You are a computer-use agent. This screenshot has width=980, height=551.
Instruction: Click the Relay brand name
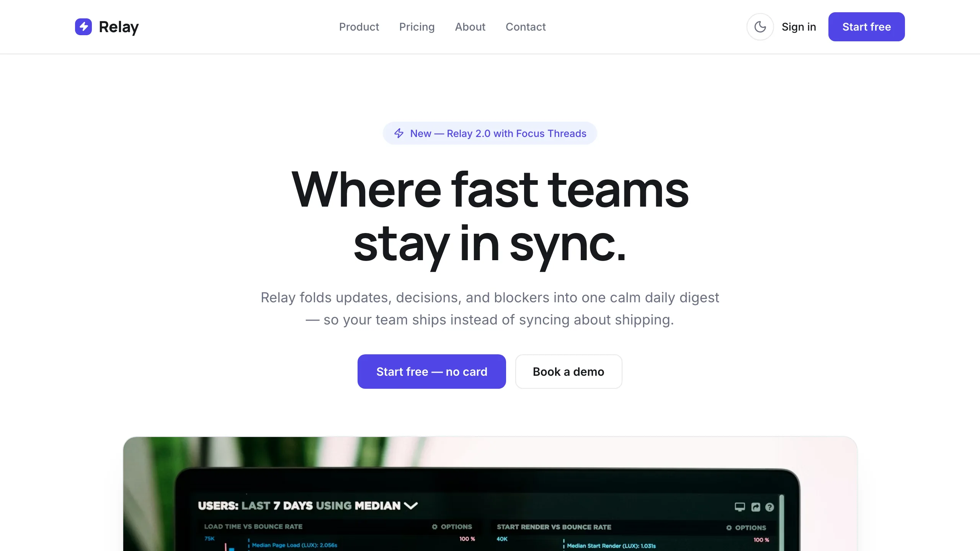(x=119, y=27)
